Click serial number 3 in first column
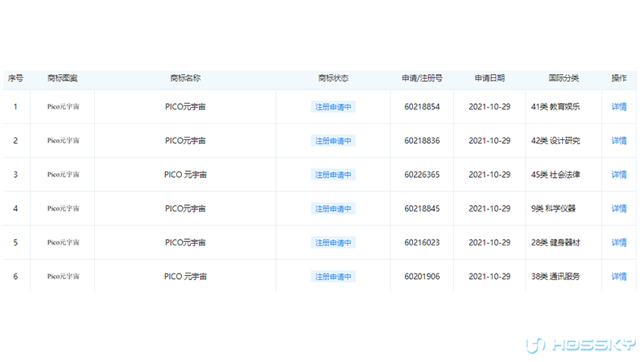 pyautogui.click(x=15, y=175)
